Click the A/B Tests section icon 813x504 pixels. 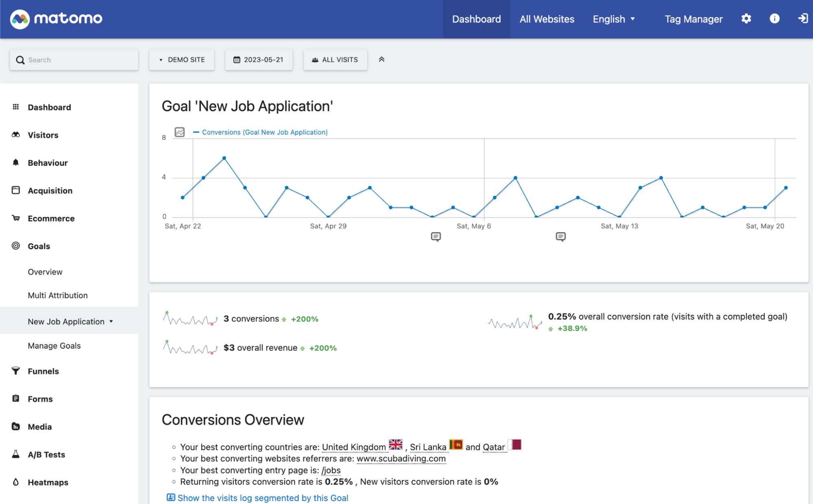(16, 454)
